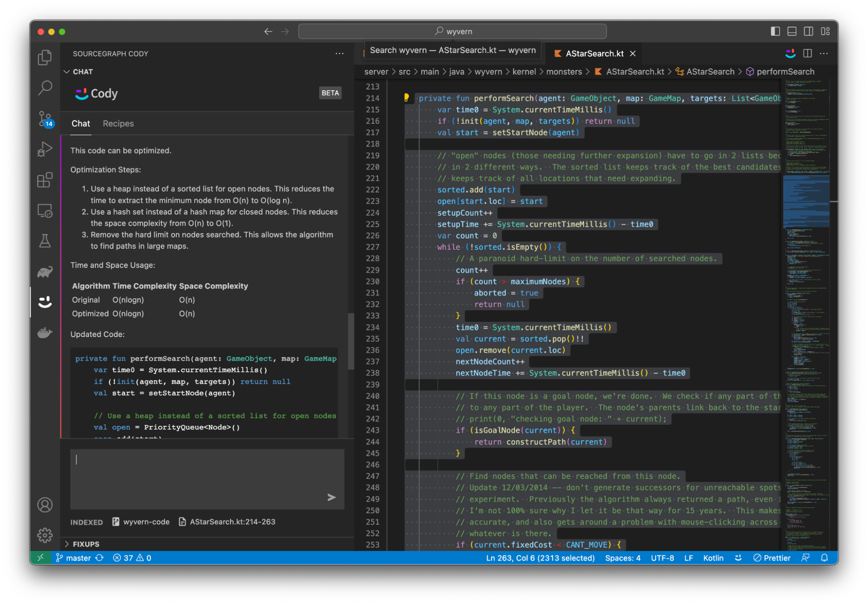
Task: Open the Explorer view in activity bar
Action: [45, 58]
